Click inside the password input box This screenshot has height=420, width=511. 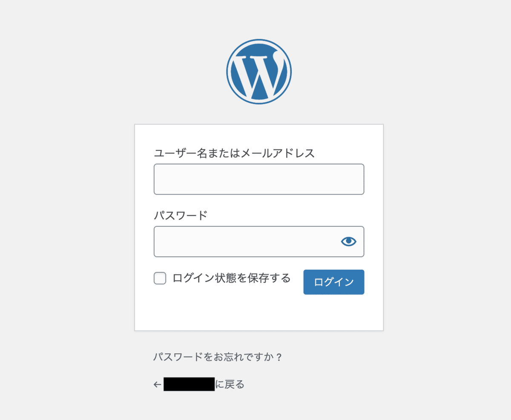pyautogui.click(x=247, y=241)
